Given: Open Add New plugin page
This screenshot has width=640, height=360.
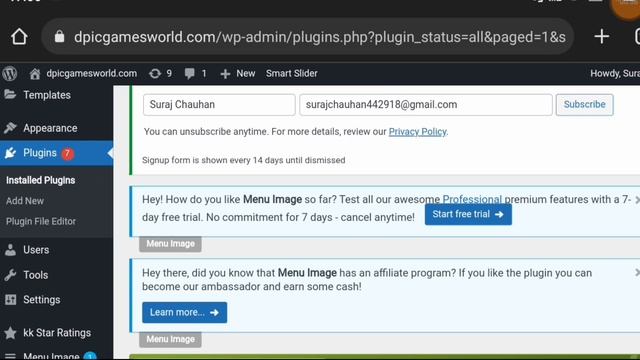Looking at the screenshot, I should [25, 201].
